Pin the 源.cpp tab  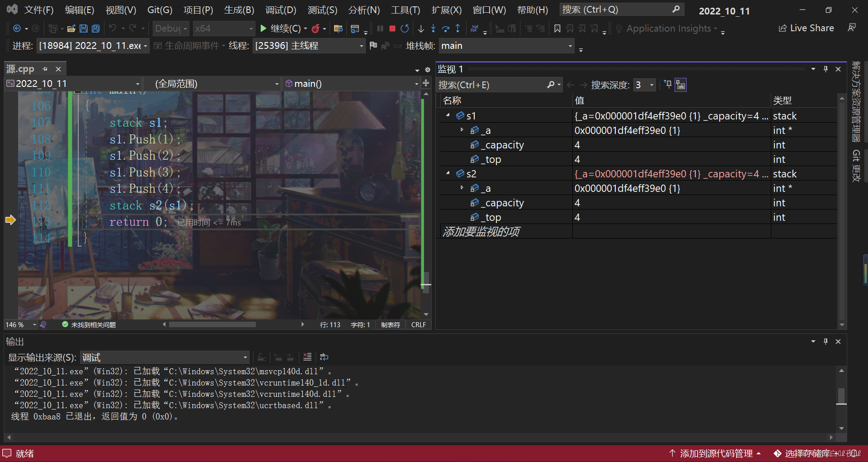45,69
